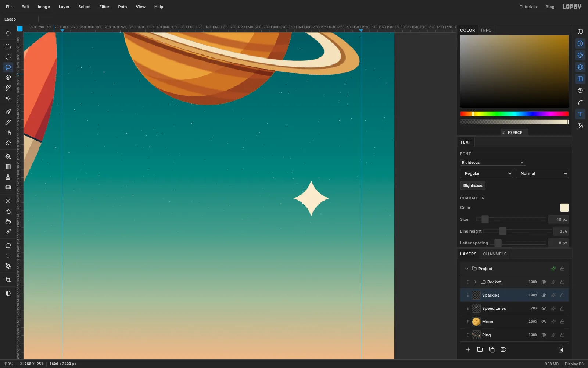Open the Filter menu
The height and width of the screenshot is (368, 588).
click(104, 7)
